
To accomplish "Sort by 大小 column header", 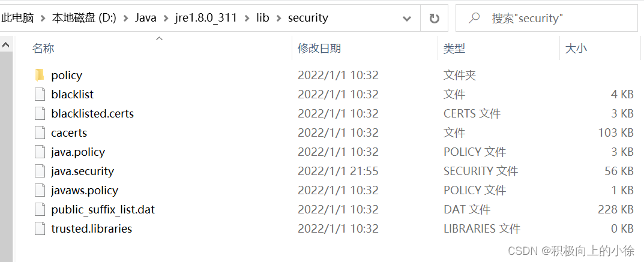I will click(x=576, y=49).
